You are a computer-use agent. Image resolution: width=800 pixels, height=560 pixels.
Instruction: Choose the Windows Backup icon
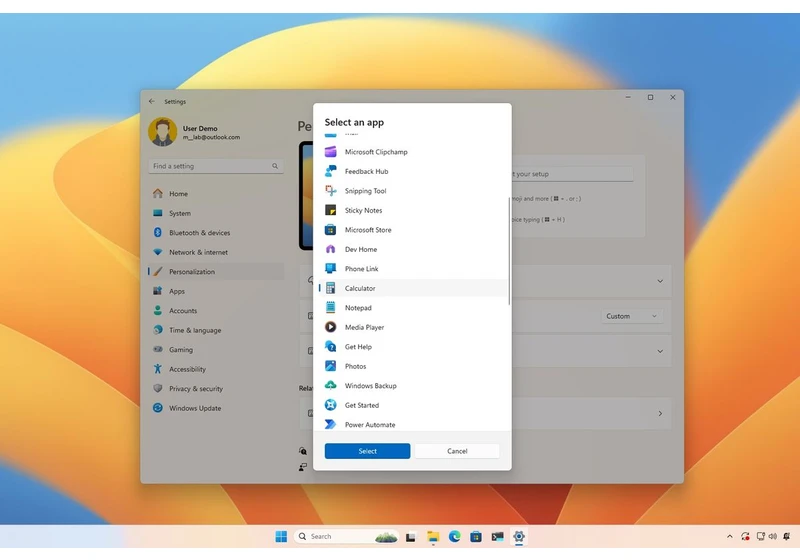tap(331, 386)
